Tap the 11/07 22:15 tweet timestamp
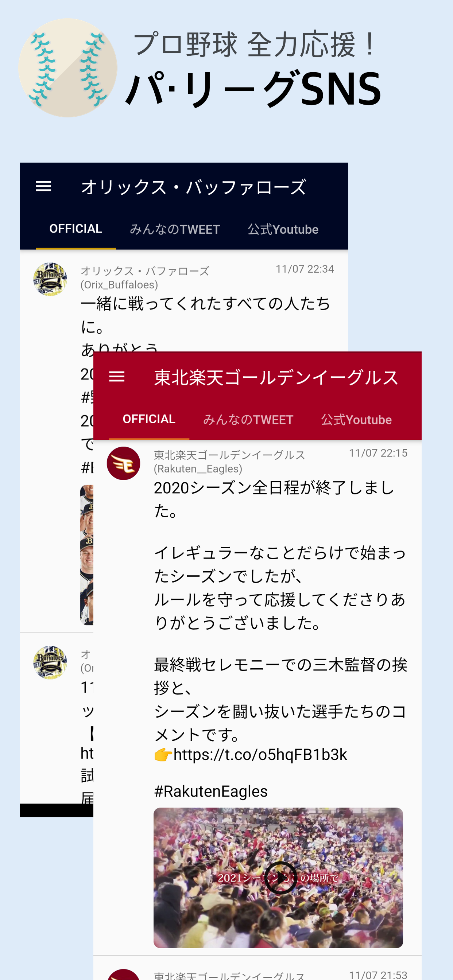The width and height of the screenshot is (453, 980). (x=378, y=453)
